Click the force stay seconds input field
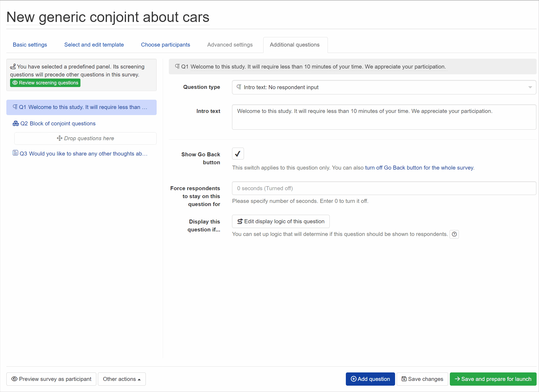 pyautogui.click(x=384, y=188)
